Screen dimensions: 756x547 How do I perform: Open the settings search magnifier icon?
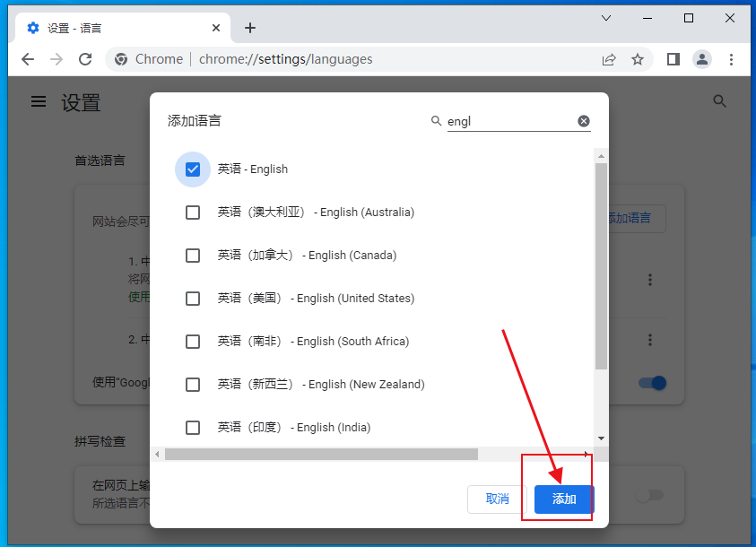pos(720,101)
